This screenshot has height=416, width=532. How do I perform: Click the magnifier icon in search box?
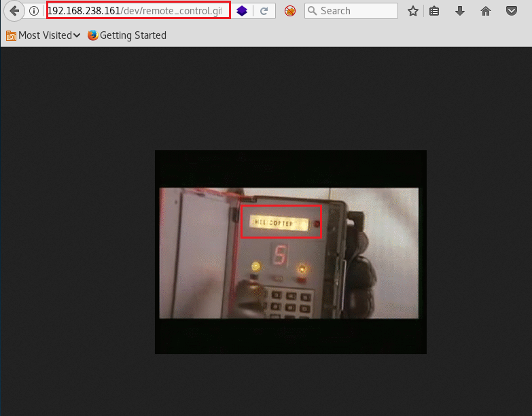pos(312,11)
